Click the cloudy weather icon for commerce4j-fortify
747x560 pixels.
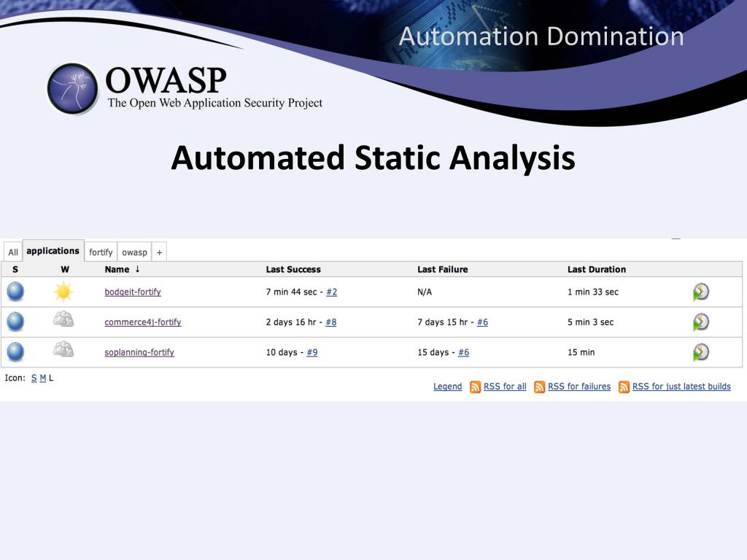coord(63,319)
